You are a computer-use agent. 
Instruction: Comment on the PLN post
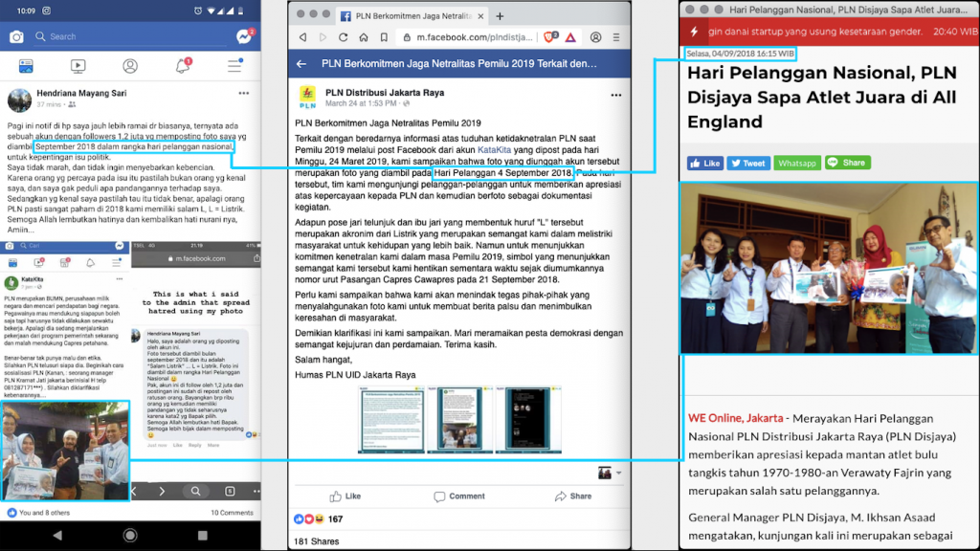pos(459,496)
